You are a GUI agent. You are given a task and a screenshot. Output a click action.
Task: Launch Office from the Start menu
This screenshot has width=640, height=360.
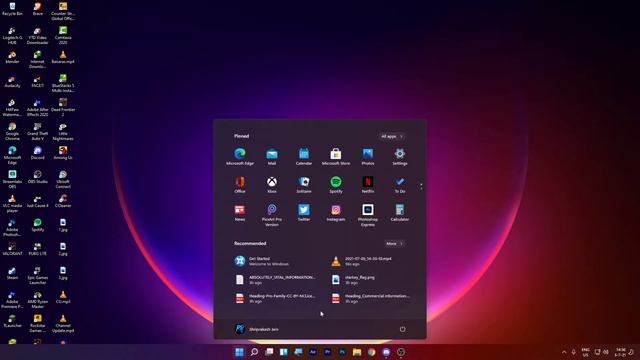tap(240, 185)
